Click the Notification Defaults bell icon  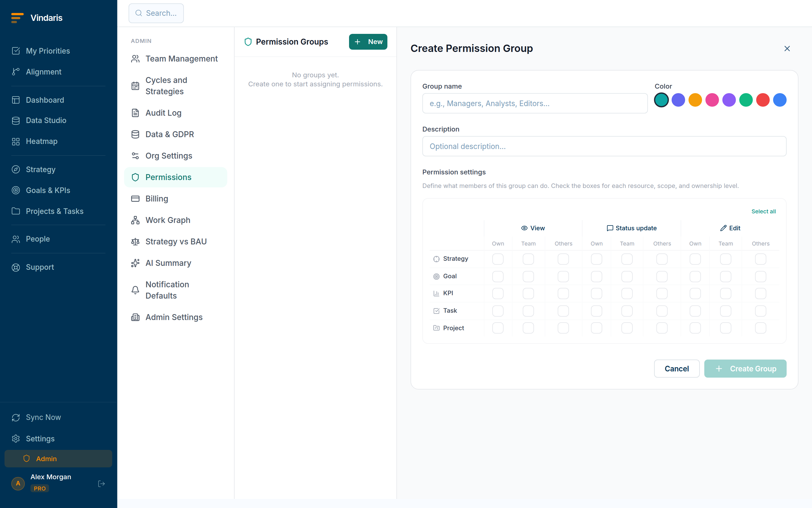[135, 290]
